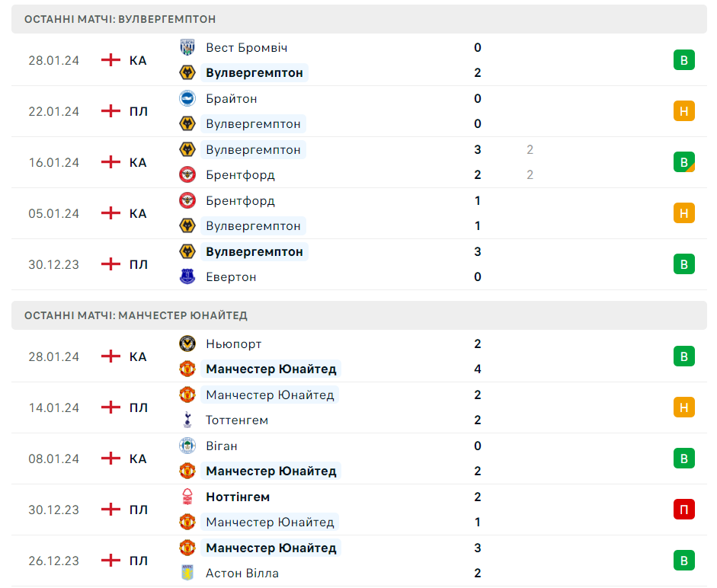Click green win badge for 28.01.24 Wolverhampton match
The height and width of the screenshot is (588, 717).
coord(683,60)
